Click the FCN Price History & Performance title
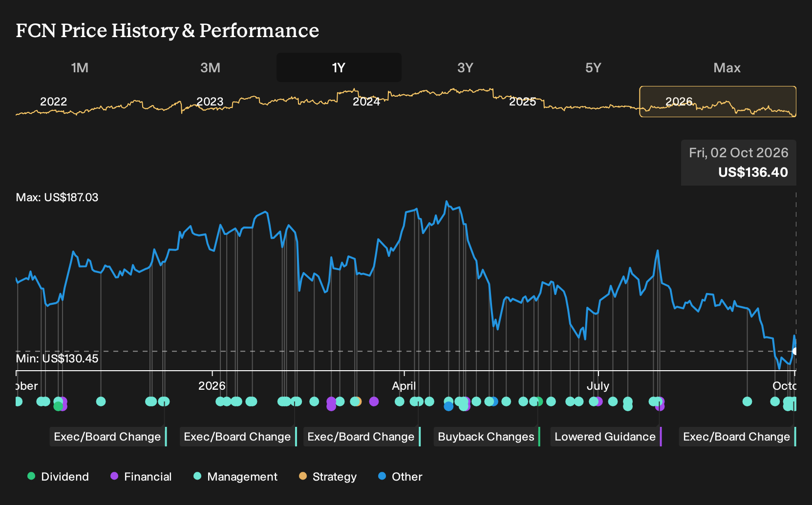 point(168,30)
